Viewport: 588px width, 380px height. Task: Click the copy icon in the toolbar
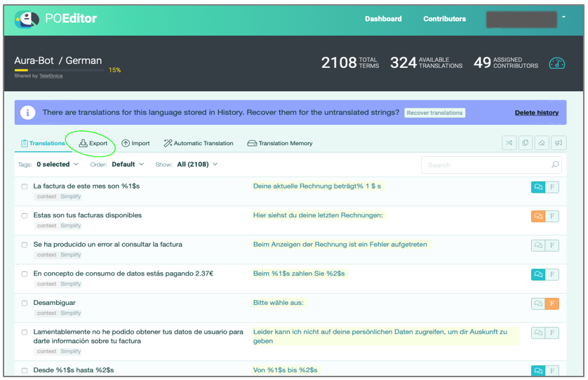[x=526, y=143]
